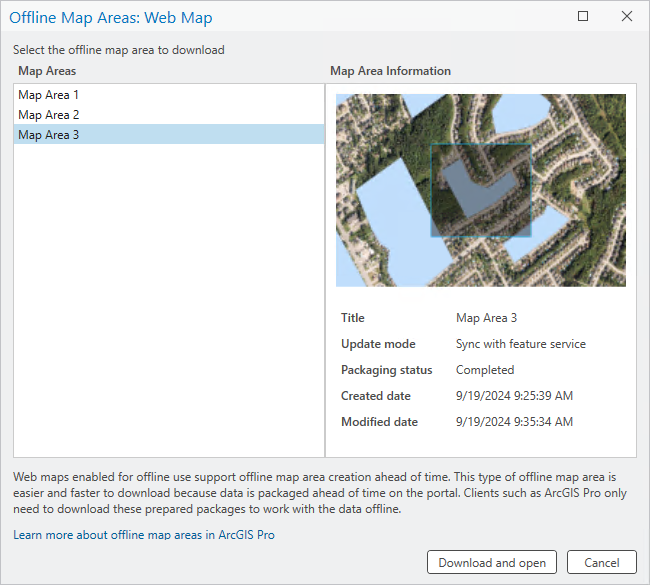Close the Offline Map Areas dialog
The image size is (650, 585).
point(627,17)
